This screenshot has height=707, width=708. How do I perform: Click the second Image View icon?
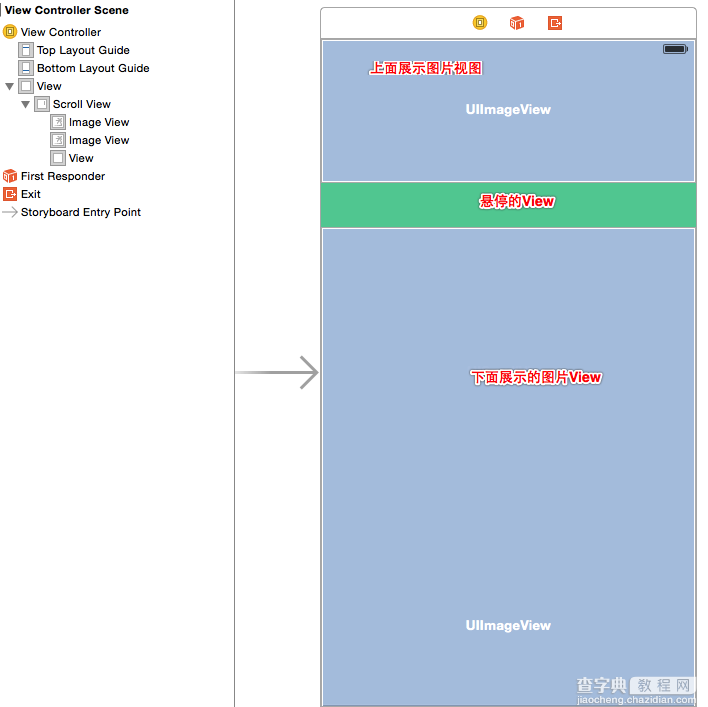coord(58,140)
